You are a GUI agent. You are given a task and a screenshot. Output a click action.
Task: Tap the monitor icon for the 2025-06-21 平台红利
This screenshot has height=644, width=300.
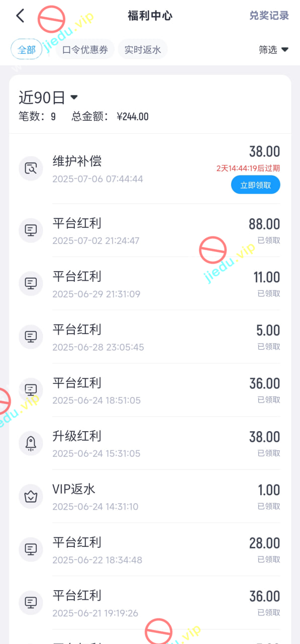pos(31,603)
